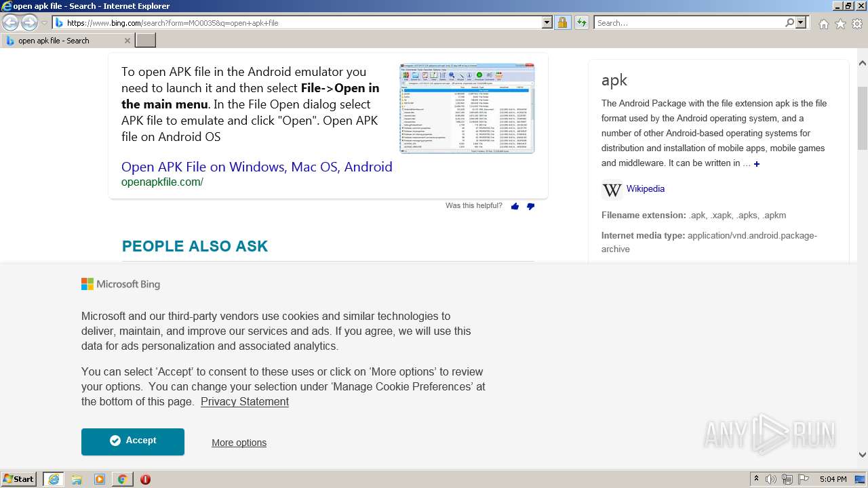Viewport: 868px width, 488px height.
Task: Open a new blank tab
Action: pos(146,41)
